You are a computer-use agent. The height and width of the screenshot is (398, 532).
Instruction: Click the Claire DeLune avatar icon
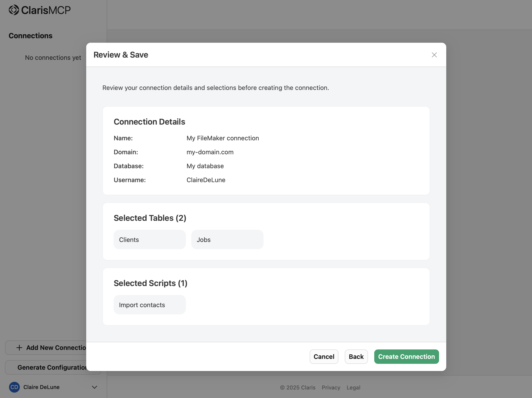14,387
